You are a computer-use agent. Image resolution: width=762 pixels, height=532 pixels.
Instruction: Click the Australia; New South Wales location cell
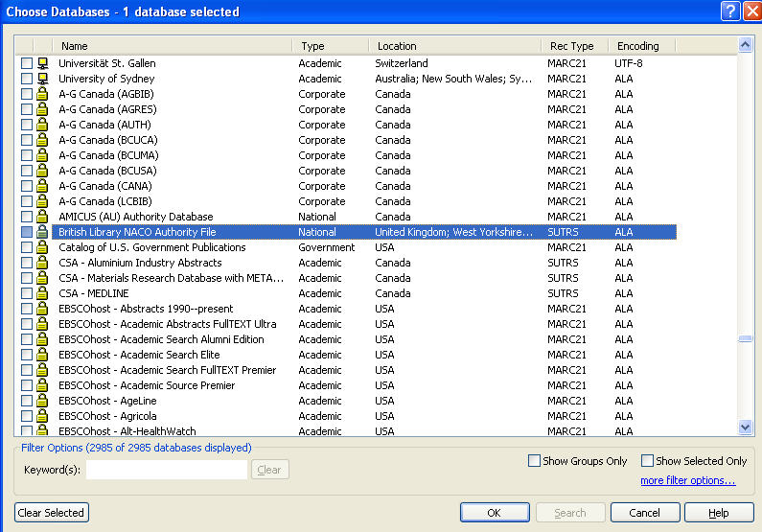click(x=453, y=79)
